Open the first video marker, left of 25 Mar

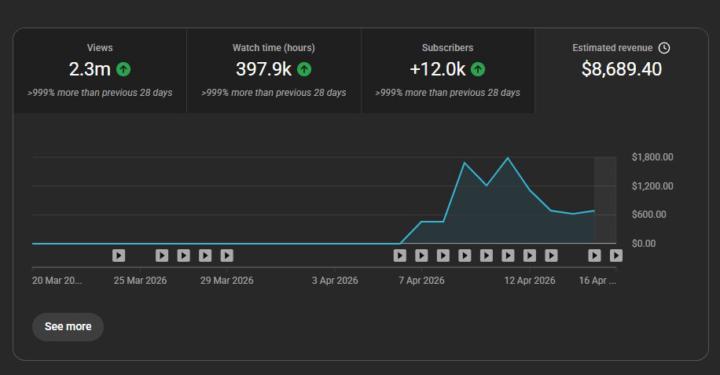pyautogui.click(x=118, y=255)
